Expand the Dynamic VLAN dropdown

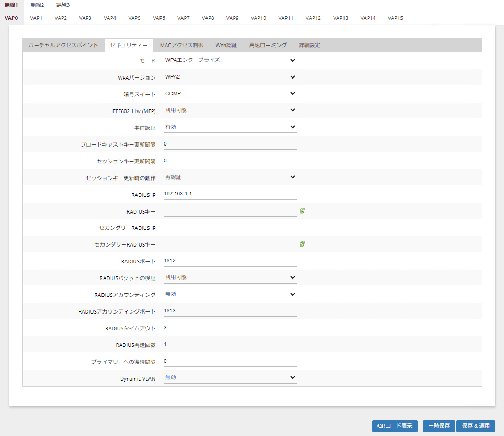[x=230, y=377]
